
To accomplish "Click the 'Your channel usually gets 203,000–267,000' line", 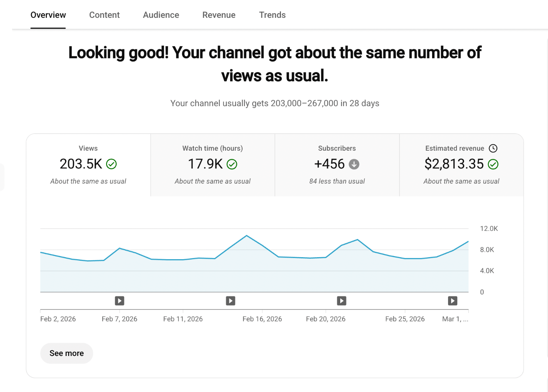I will click(275, 103).
